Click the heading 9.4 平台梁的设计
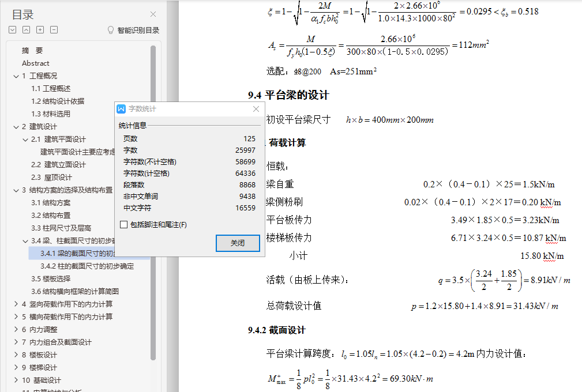The height and width of the screenshot is (392, 582). (x=288, y=95)
